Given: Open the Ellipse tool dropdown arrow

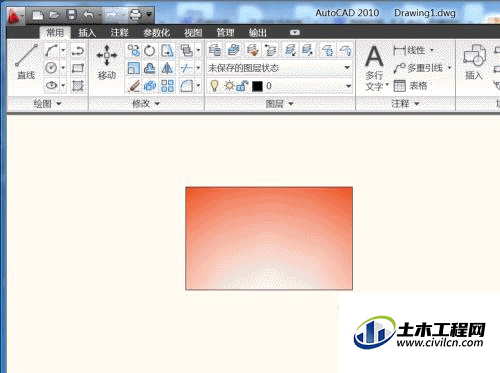Looking at the screenshot, I should (x=63, y=86).
